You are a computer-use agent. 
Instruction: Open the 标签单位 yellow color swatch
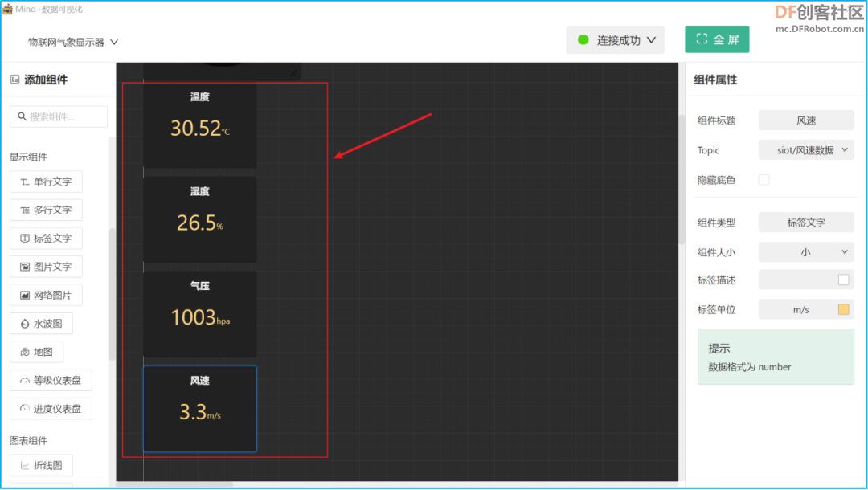(x=844, y=310)
